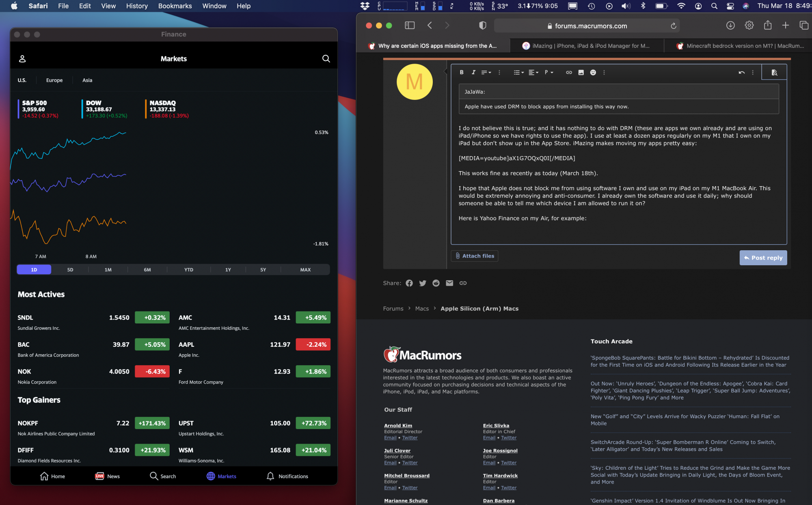Open the smilies emoji picker

point(593,72)
